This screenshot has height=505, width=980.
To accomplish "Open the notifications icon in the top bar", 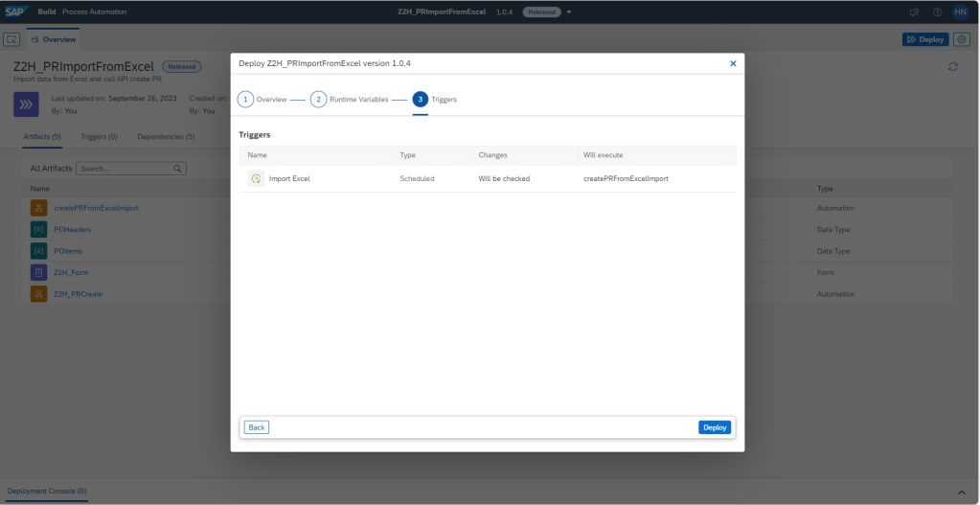I will tap(913, 11).
